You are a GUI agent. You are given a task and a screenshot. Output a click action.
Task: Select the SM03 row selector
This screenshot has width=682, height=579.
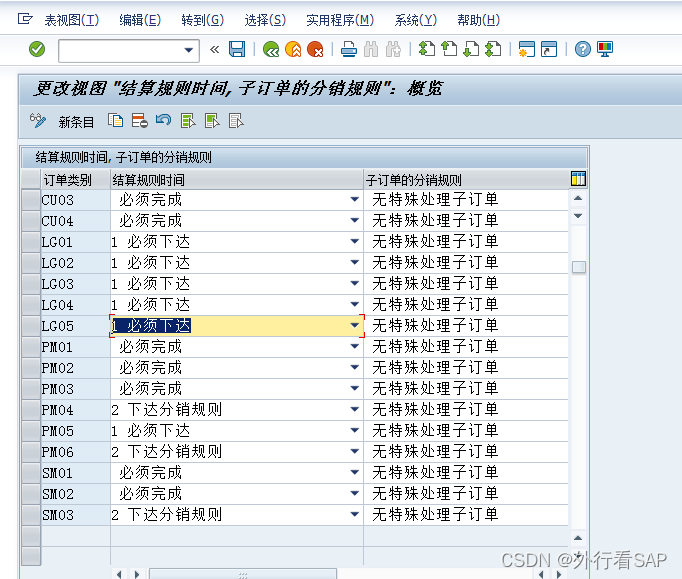tap(31, 515)
